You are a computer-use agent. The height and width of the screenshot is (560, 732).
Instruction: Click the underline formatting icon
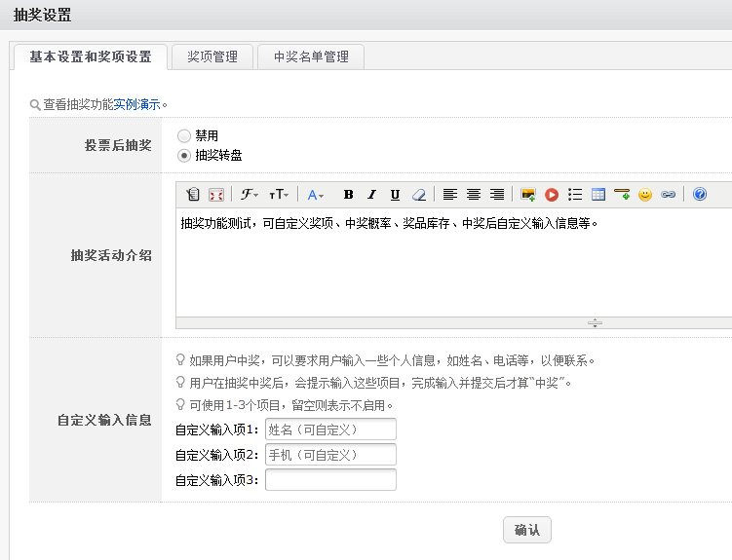click(395, 195)
